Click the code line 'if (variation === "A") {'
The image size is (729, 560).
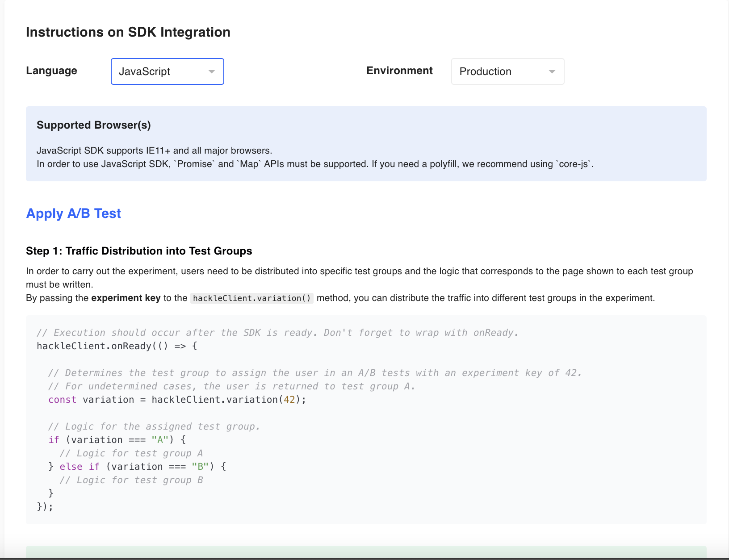click(x=117, y=440)
